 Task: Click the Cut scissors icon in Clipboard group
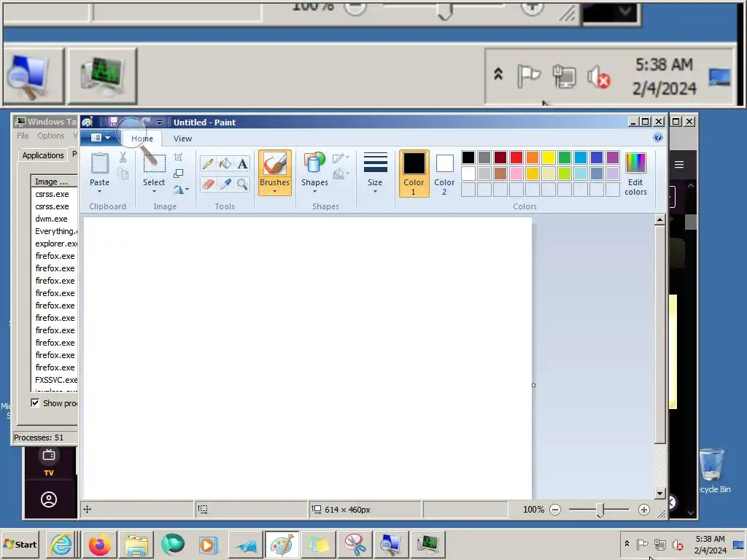pos(123,157)
